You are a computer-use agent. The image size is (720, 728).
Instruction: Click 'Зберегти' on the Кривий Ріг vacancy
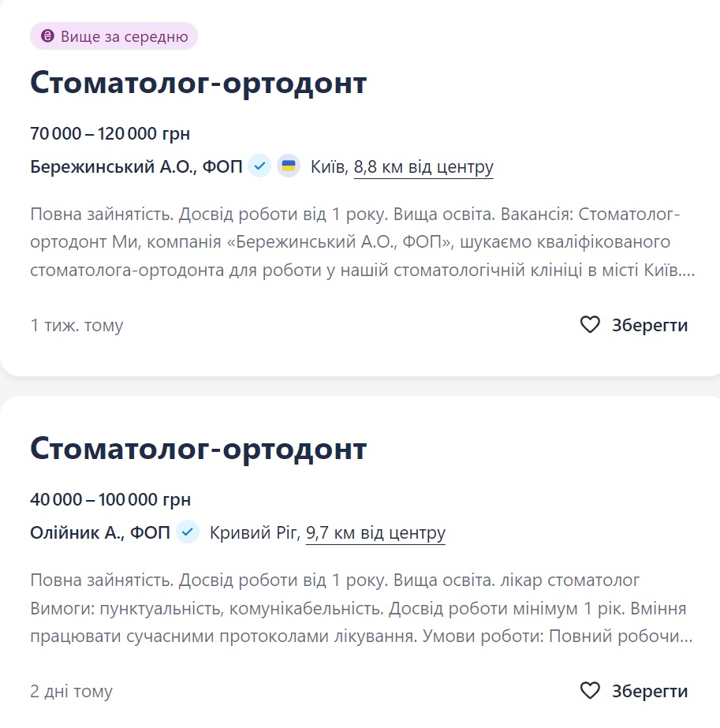point(650,690)
